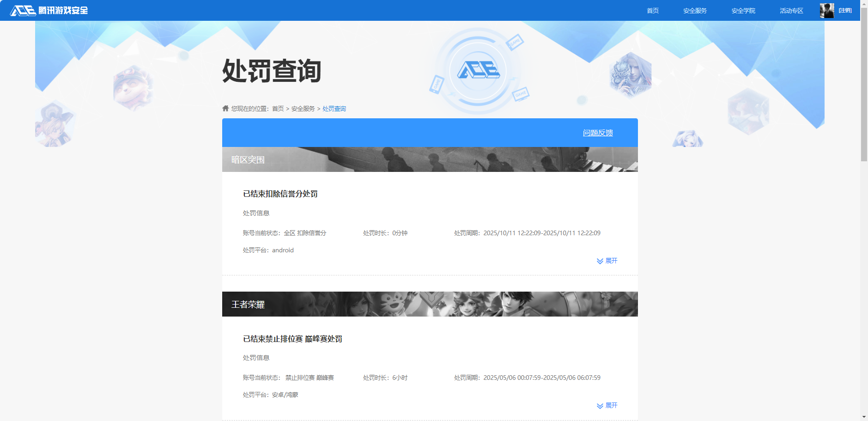Click the 王者荣耀 game banner

[430, 304]
